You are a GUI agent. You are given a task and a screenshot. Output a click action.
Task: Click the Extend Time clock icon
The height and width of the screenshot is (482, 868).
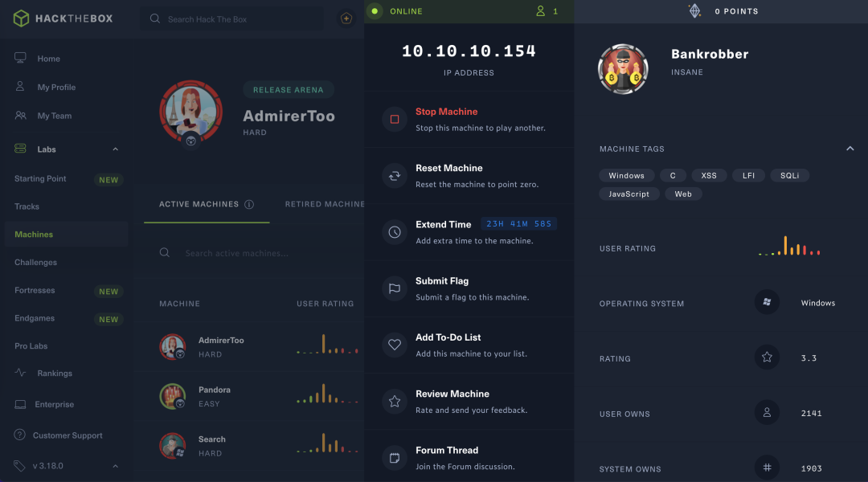pos(395,232)
